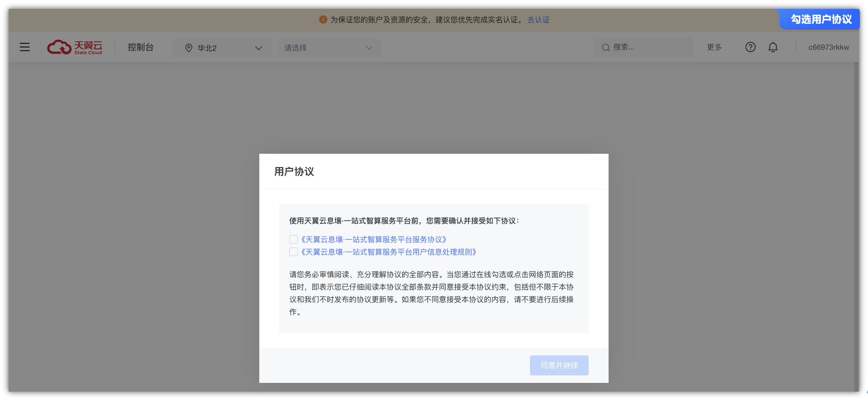The image size is (868, 399).
Task: Click the 用户协议 dialog title
Action: tap(294, 171)
